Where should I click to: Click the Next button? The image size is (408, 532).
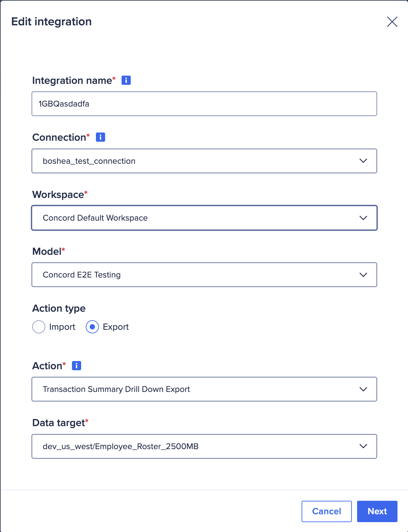click(x=377, y=511)
